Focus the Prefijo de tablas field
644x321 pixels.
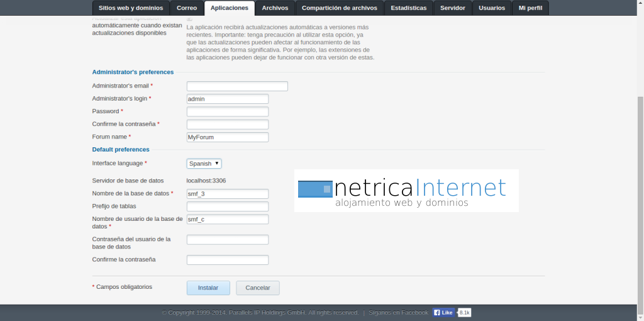(228, 206)
